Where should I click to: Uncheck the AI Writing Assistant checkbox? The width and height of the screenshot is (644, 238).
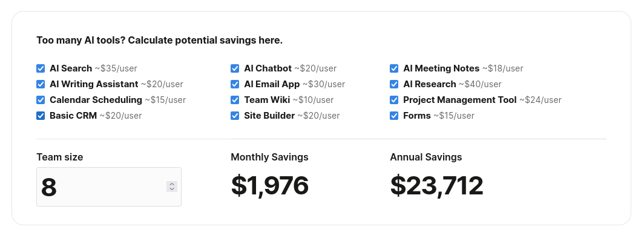click(x=40, y=84)
